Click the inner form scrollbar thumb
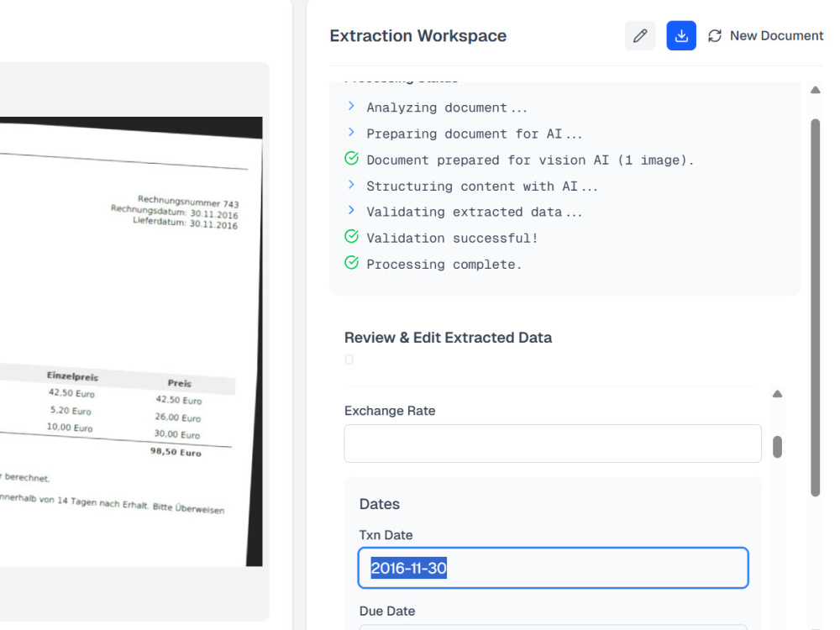This screenshot has height=630, width=840. tap(777, 447)
